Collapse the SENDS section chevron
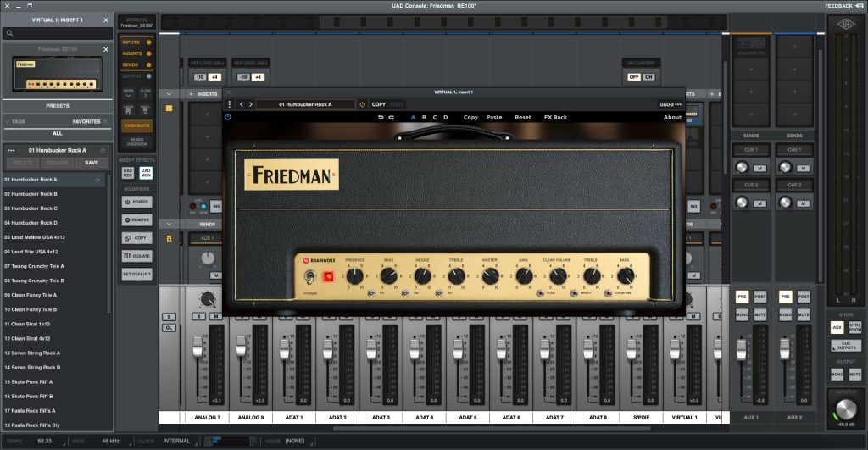Screen dimensions: 868x450 (169, 225)
